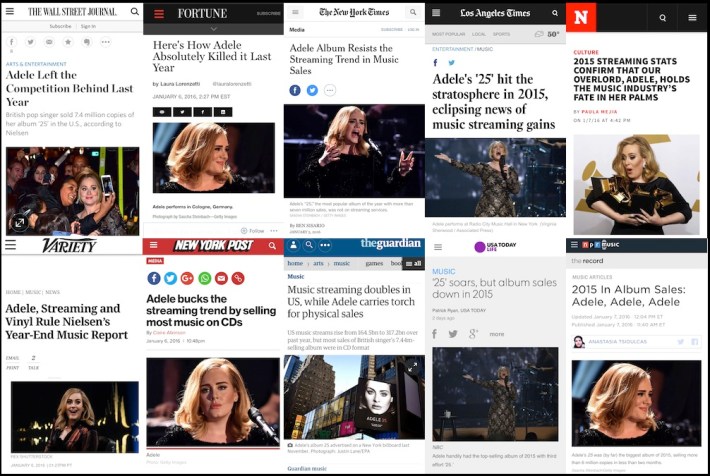The width and height of the screenshot is (710, 476).
Task: Open the Newsweek hamburger menu
Action: [x=692, y=17]
